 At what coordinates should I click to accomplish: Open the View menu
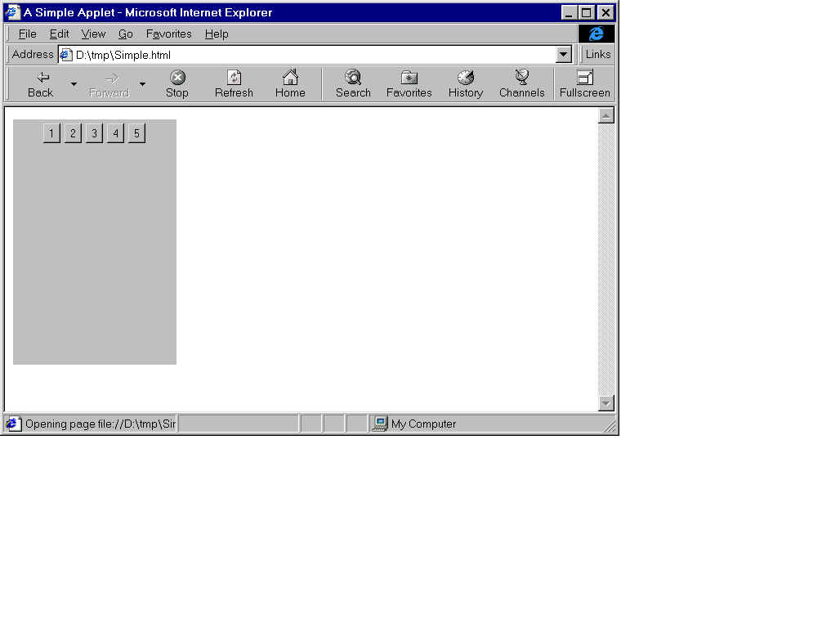(93, 34)
